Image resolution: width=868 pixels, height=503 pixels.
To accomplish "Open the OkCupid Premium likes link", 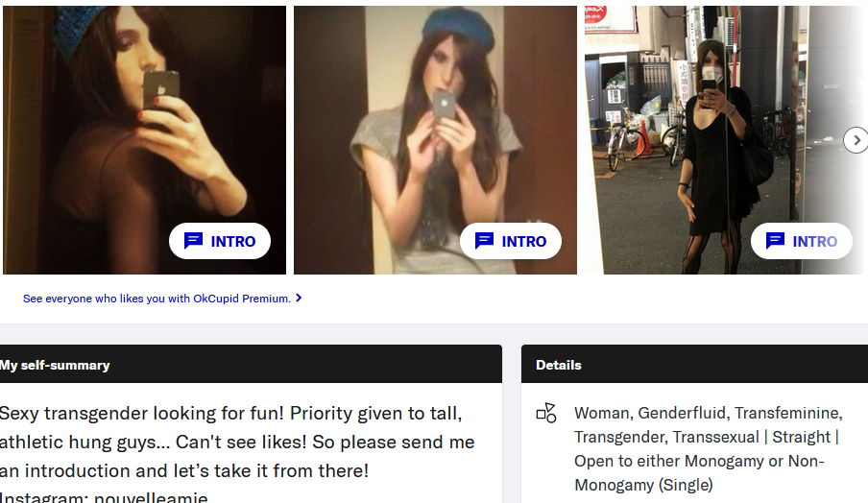I will pos(157,299).
